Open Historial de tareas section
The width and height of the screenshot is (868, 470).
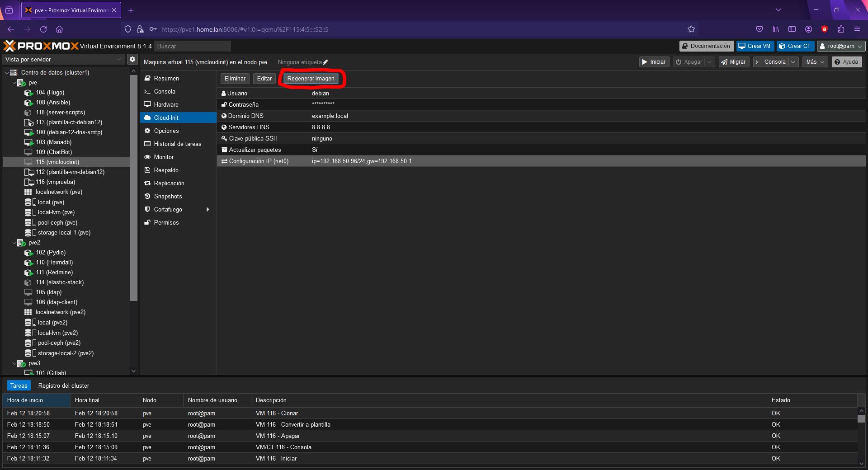click(x=178, y=144)
